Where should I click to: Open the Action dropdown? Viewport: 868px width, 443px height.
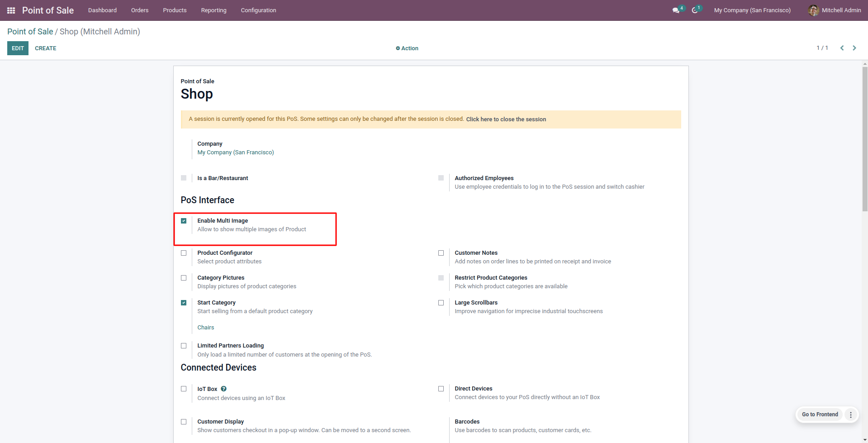[407, 48]
